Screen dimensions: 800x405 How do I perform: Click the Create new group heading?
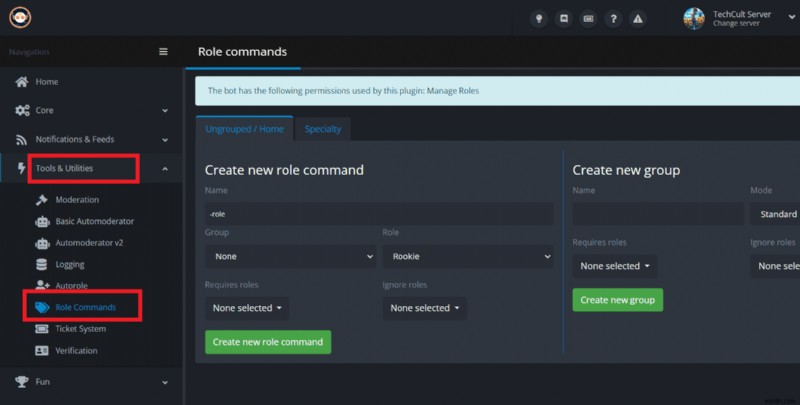(x=626, y=170)
